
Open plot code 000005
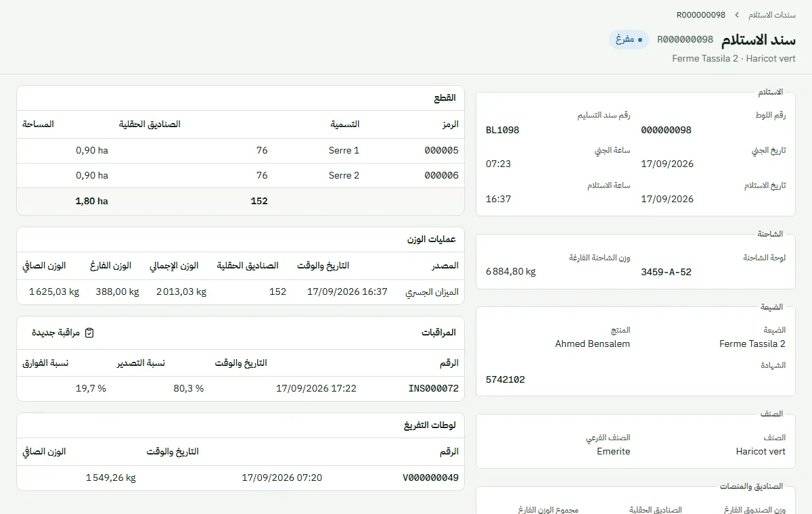(x=441, y=150)
